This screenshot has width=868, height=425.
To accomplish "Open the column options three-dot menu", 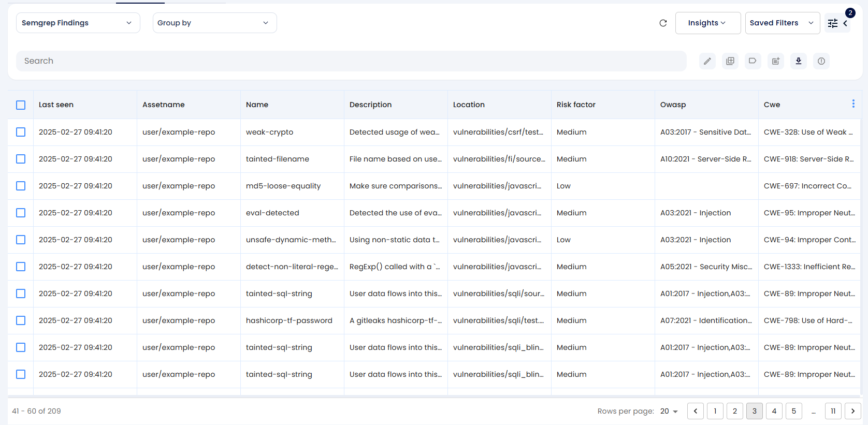I will (x=853, y=104).
